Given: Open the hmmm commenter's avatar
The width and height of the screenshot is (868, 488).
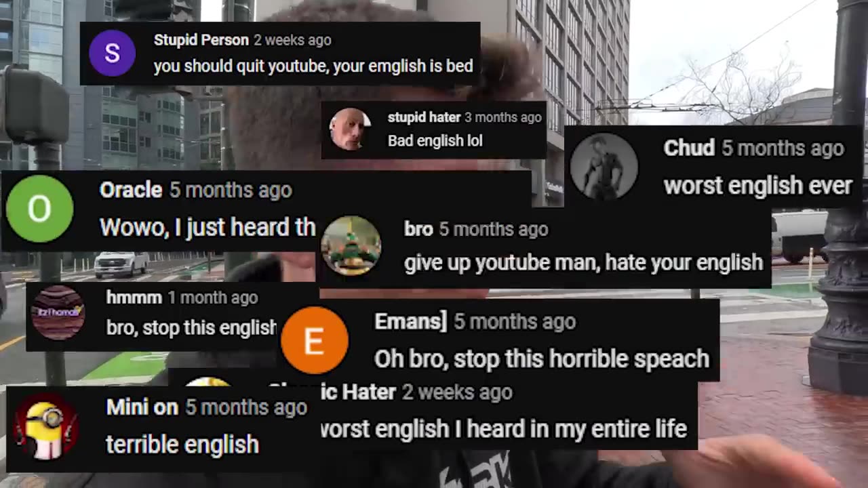Looking at the screenshot, I should click(x=58, y=312).
